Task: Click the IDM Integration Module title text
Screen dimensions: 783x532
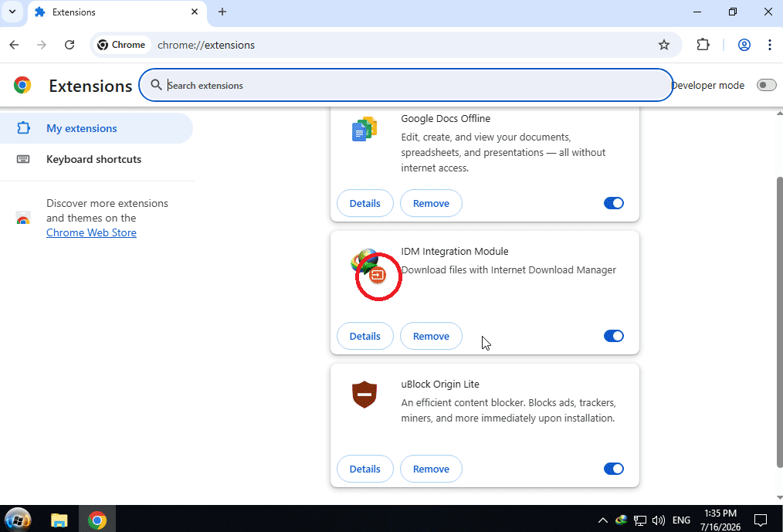Action: coord(454,251)
